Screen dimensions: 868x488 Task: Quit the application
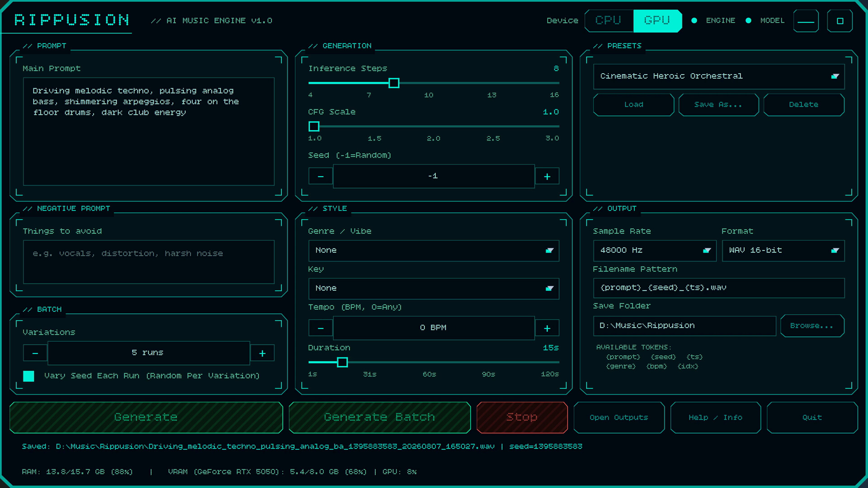coord(812,418)
